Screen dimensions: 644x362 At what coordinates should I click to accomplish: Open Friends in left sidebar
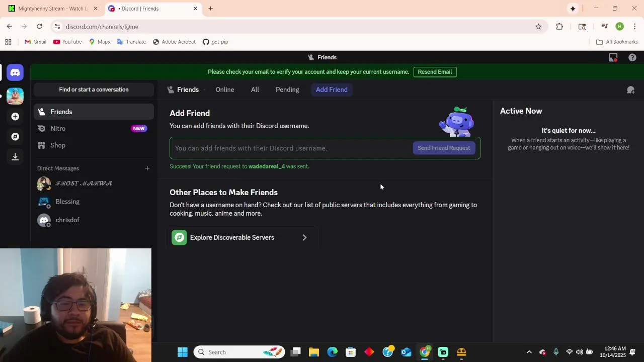pyautogui.click(x=94, y=112)
